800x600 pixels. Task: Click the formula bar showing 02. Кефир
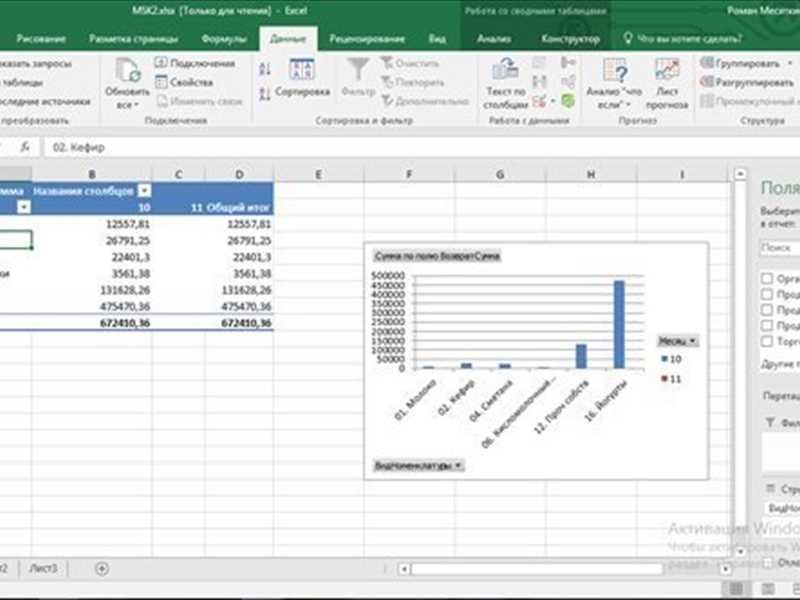pyautogui.click(x=421, y=147)
